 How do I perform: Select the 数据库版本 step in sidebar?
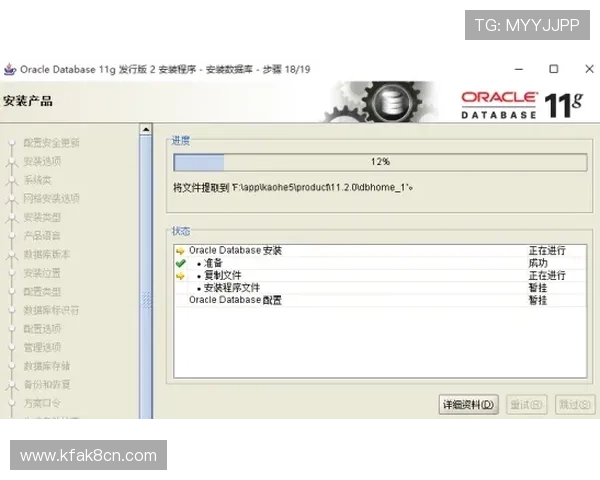[x=47, y=254]
